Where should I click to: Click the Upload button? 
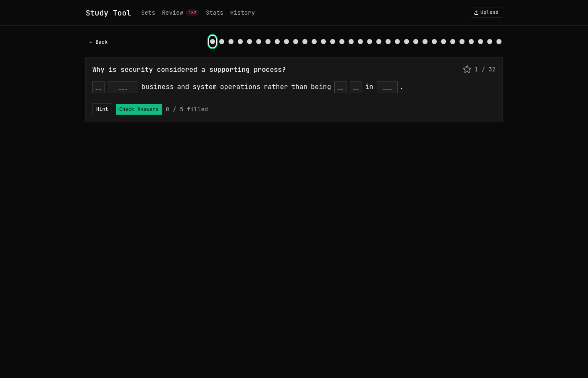coord(486,13)
